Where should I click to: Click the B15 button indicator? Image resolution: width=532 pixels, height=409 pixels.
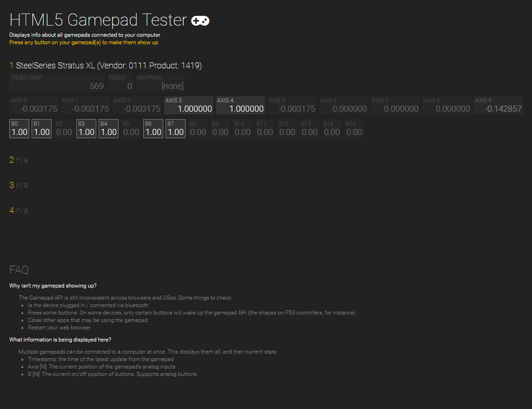click(354, 128)
